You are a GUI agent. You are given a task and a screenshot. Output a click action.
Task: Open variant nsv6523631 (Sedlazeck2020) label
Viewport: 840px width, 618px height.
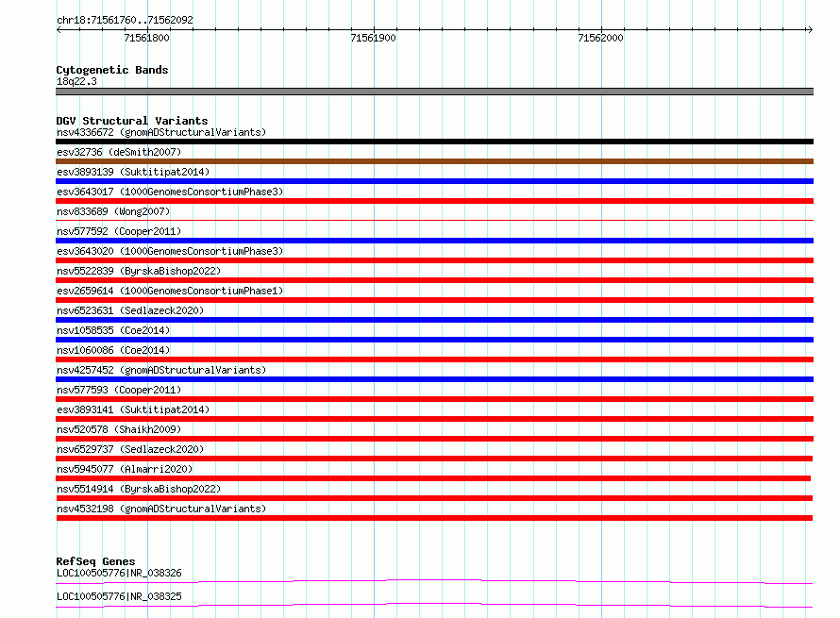click(130, 310)
